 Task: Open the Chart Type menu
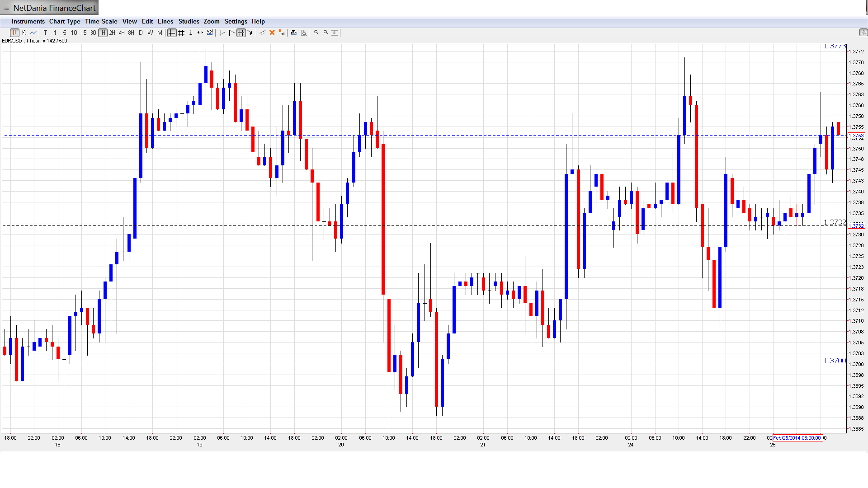pyautogui.click(x=65, y=21)
